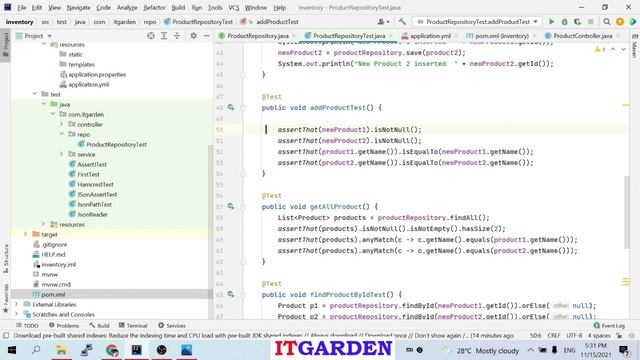This screenshot has height=360, width=640.
Task: Select ProductRepositoryTest in project tree
Action: [x=116, y=144]
